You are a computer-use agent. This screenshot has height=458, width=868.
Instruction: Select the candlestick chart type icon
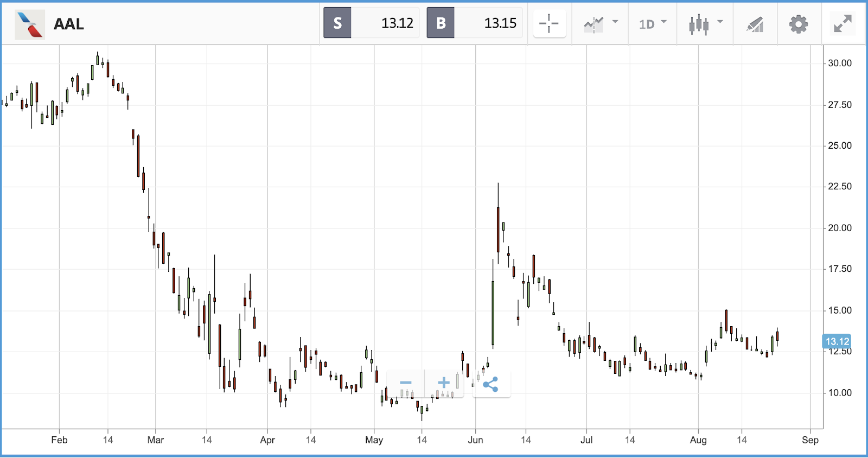click(699, 24)
